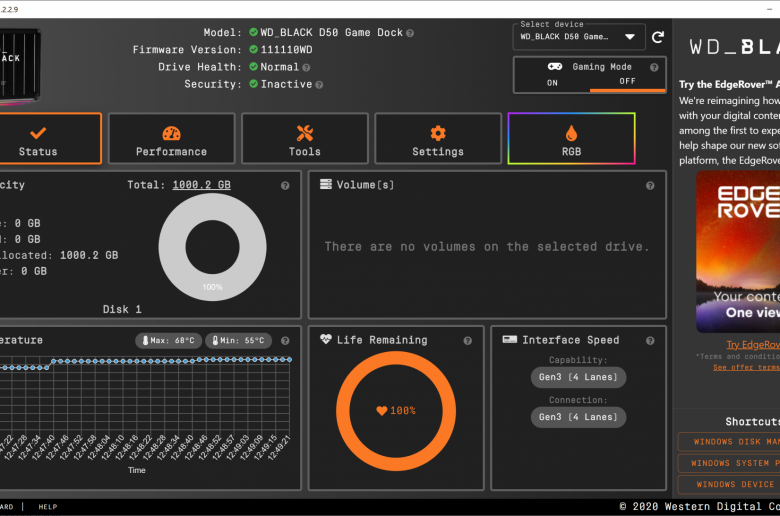Click the Connection Gen3 (4 Lanes) badge

(x=579, y=417)
